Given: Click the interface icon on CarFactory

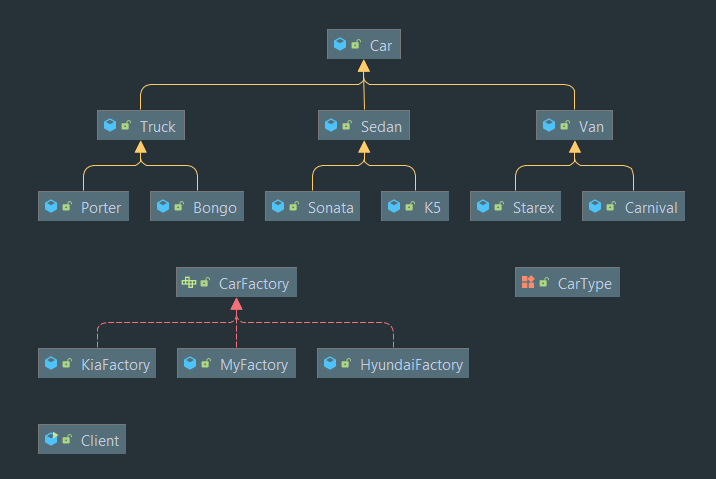Looking at the screenshot, I should point(189,282).
